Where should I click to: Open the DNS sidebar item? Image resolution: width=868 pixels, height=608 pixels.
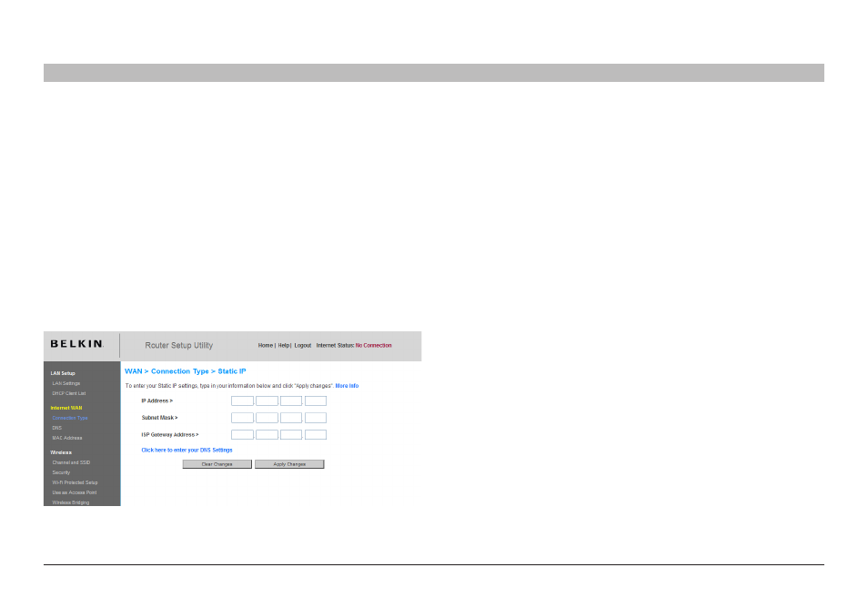pos(57,428)
